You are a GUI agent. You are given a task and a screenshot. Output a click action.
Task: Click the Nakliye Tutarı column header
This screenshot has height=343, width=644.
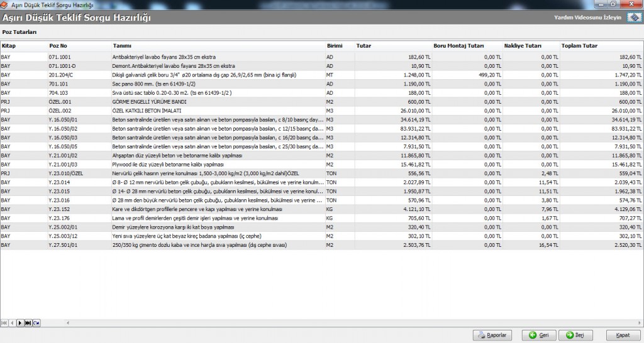coord(523,46)
